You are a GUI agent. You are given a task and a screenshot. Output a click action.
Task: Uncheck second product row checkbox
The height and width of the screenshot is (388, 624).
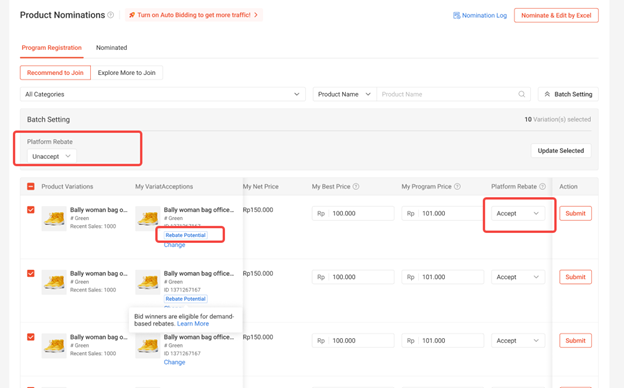(x=31, y=273)
